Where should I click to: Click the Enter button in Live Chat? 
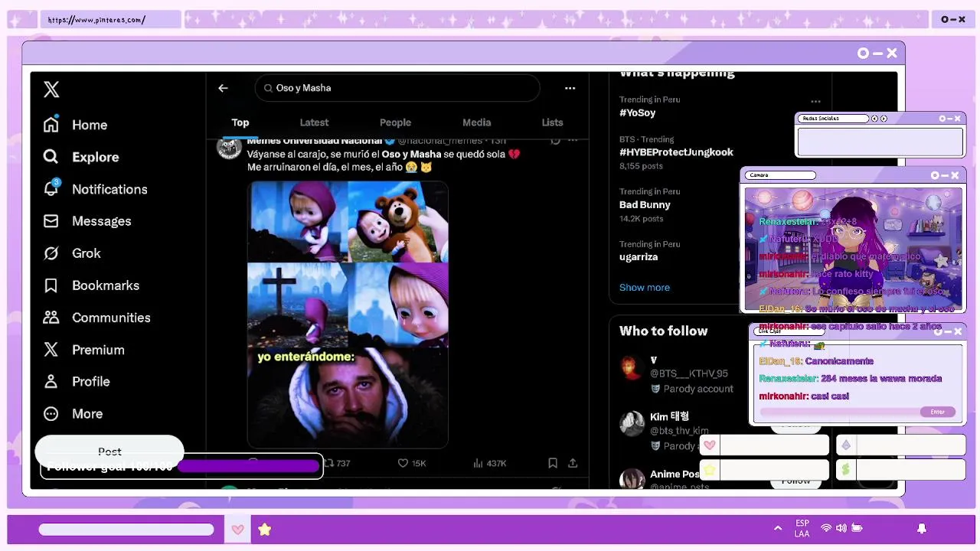click(x=938, y=412)
